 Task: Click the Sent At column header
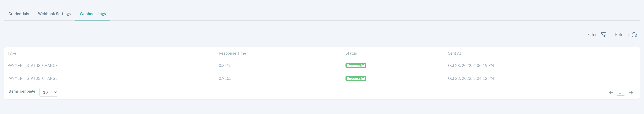(x=454, y=53)
